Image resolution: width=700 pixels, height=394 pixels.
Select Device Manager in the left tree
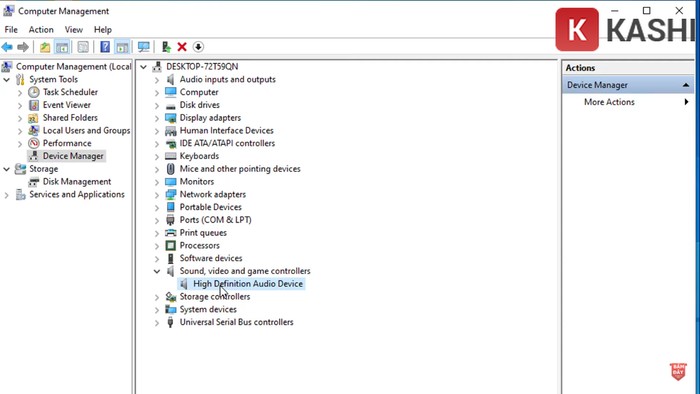click(x=73, y=156)
